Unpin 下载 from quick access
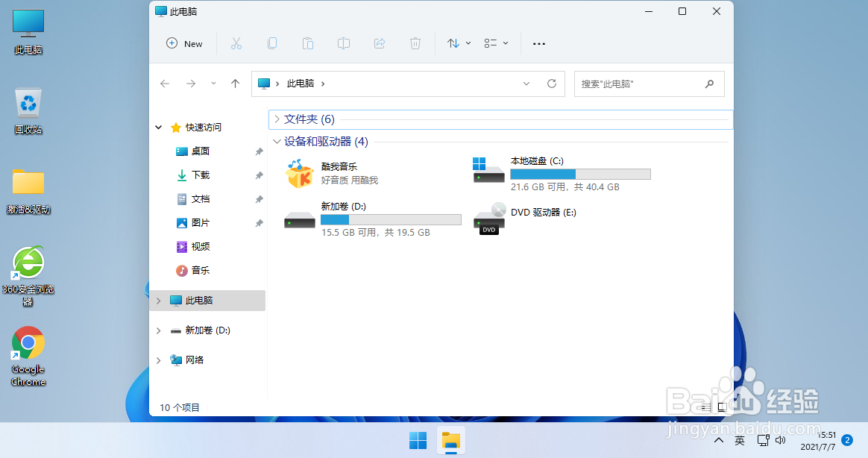The image size is (868, 458). click(x=259, y=175)
